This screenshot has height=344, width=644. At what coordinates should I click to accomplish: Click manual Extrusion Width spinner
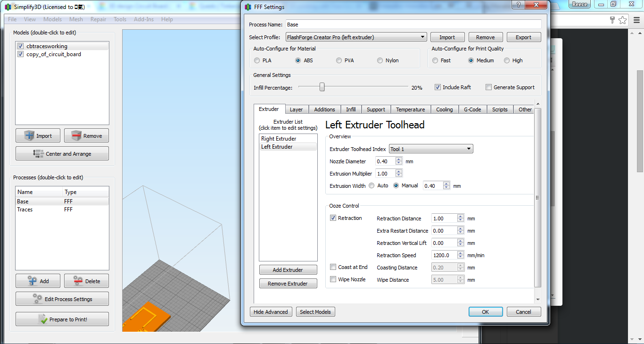[446, 186]
